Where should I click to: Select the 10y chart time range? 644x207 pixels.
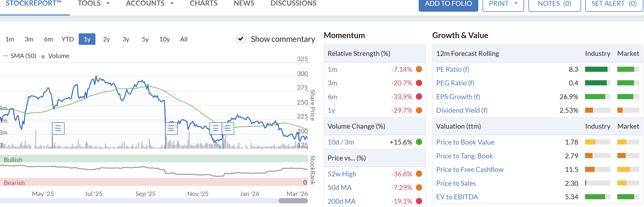pyautogui.click(x=165, y=39)
